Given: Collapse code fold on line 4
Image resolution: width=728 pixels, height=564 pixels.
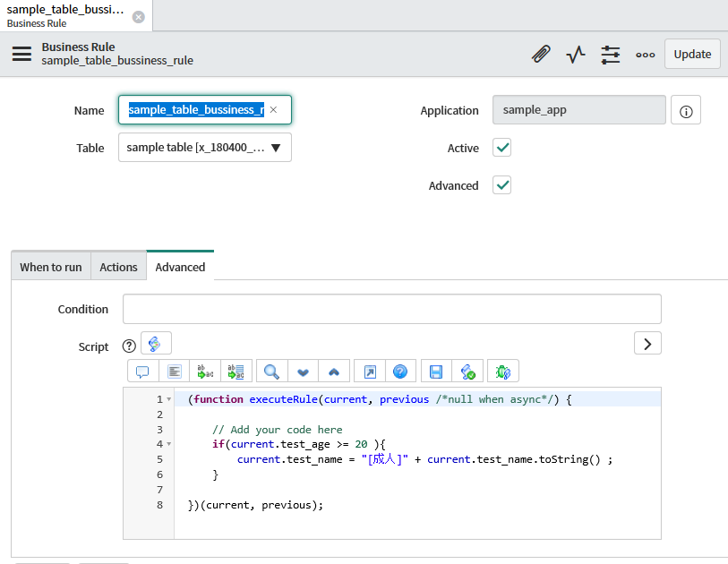Looking at the screenshot, I should point(169,444).
